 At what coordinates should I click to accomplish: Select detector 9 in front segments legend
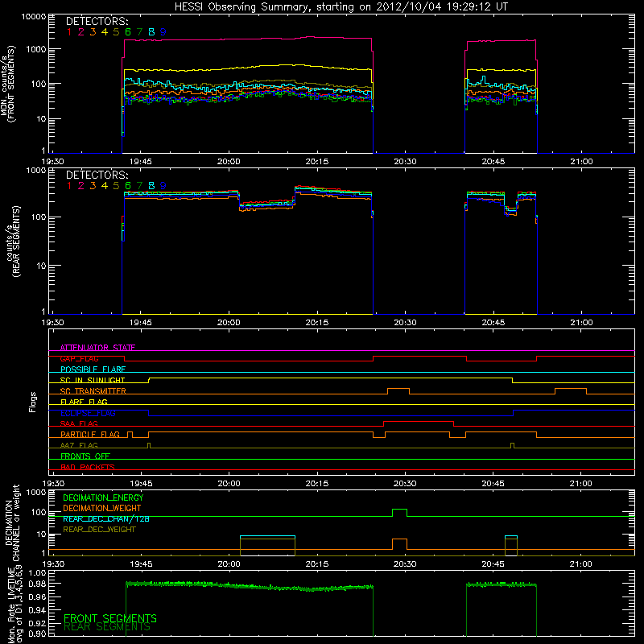(163, 32)
